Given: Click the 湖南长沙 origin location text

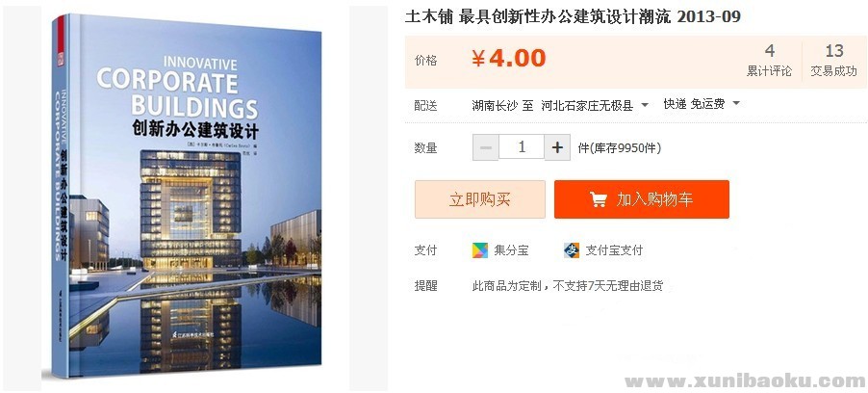Looking at the screenshot, I should [x=495, y=105].
